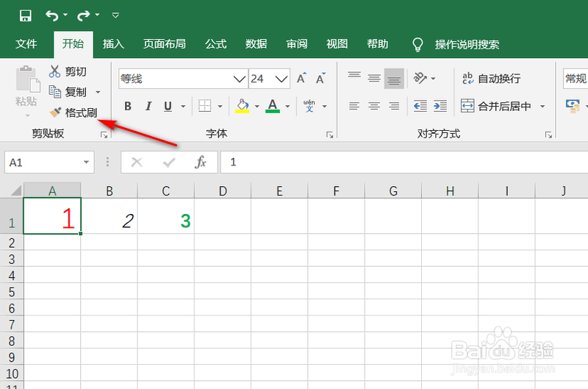Expand font color dropdown arrow
The width and height of the screenshot is (588, 389).
(x=287, y=106)
